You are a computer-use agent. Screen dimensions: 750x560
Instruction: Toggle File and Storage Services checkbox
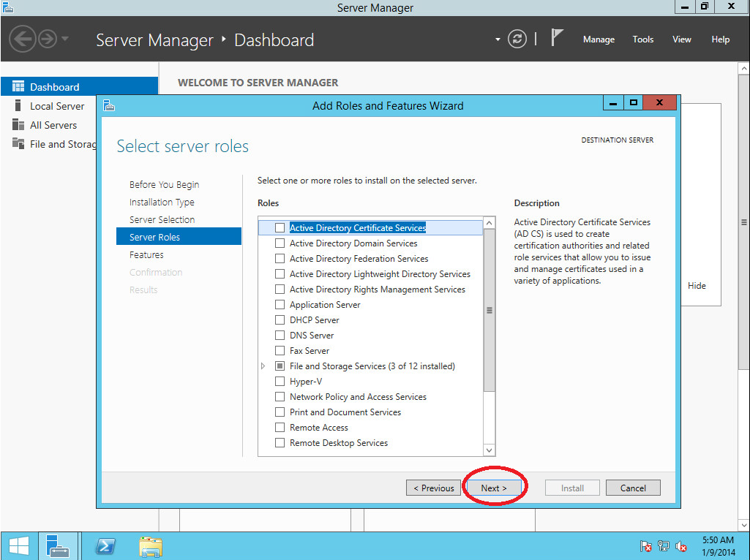280,366
